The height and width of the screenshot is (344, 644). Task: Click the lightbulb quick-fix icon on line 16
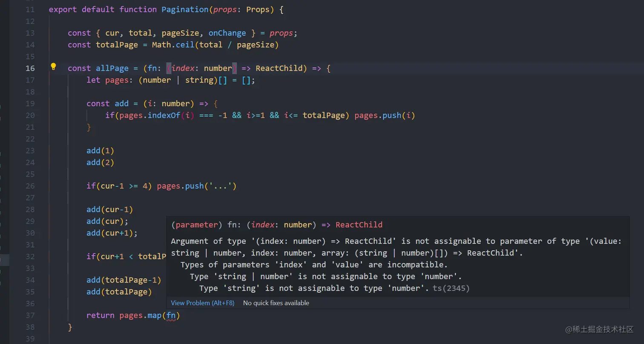(53, 66)
